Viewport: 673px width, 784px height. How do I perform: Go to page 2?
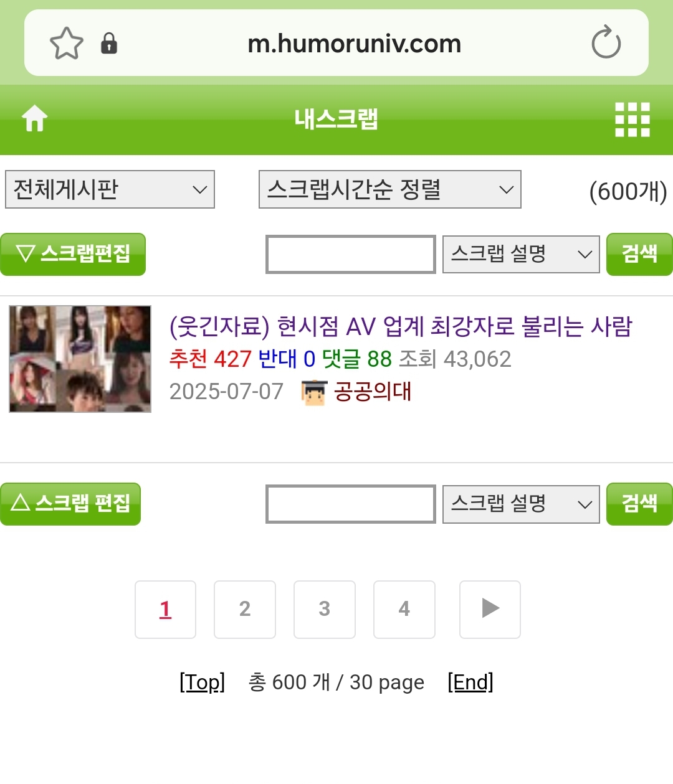point(245,609)
